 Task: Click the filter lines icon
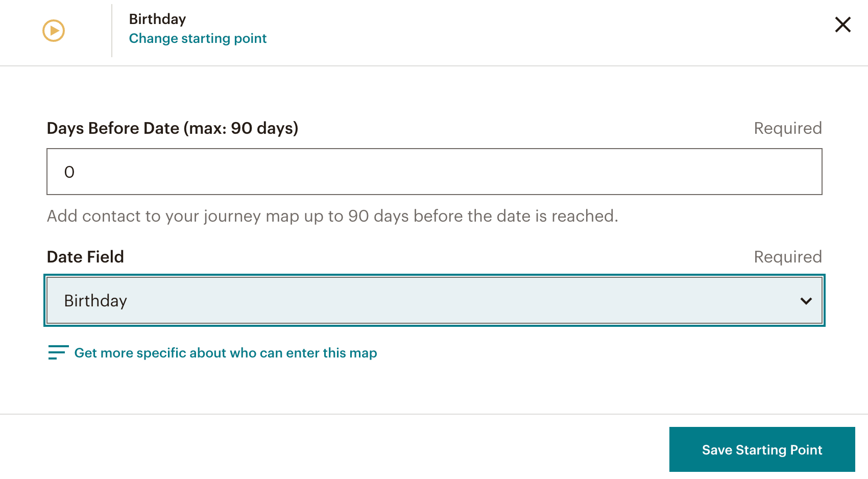click(x=58, y=352)
